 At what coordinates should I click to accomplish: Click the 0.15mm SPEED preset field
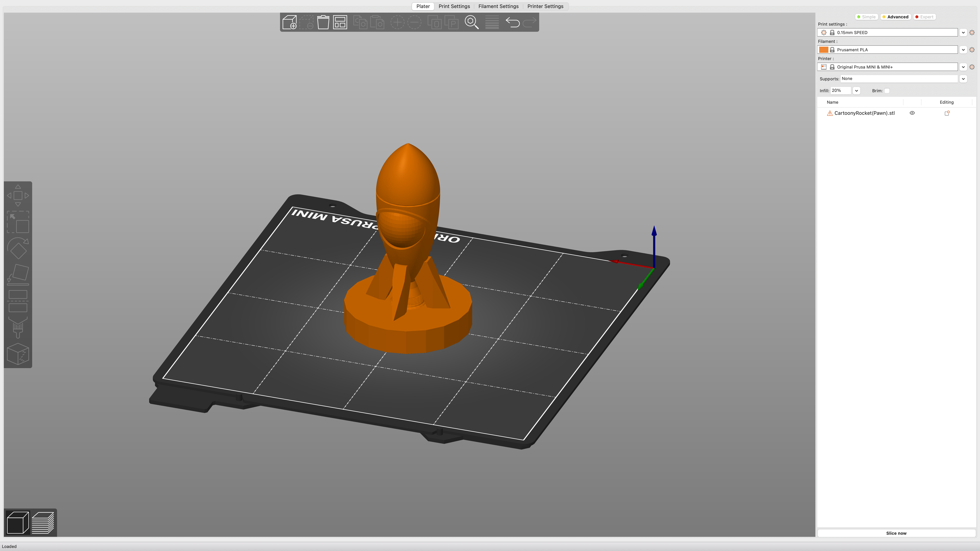click(888, 32)
